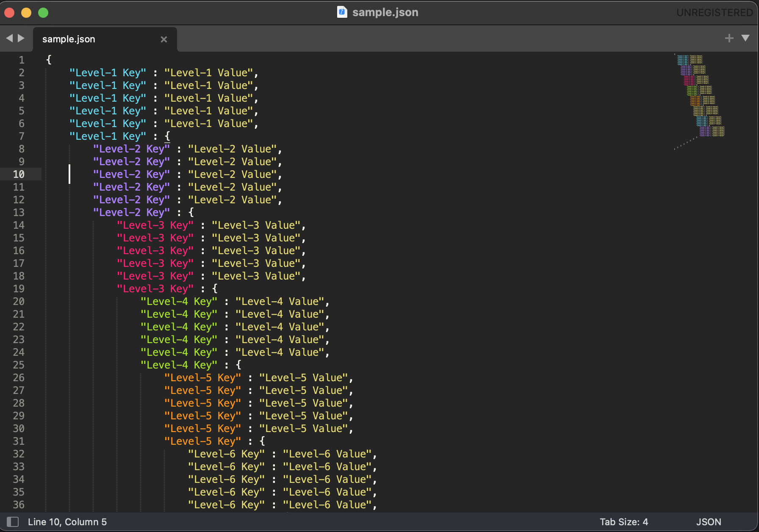This screenshot has height=532, width=759.
Task: Click the "Level-1 Value" on line 4
Action: pos(208,98)
